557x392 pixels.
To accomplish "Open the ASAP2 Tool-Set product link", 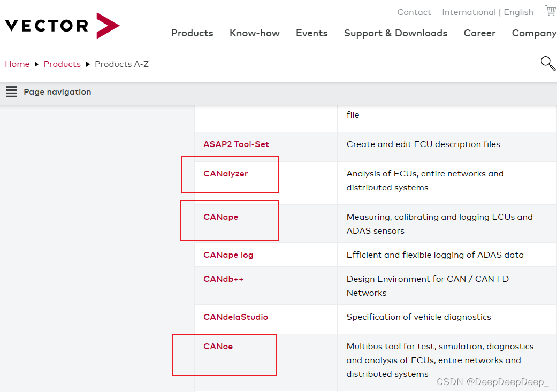I will (x=236, y=144).
